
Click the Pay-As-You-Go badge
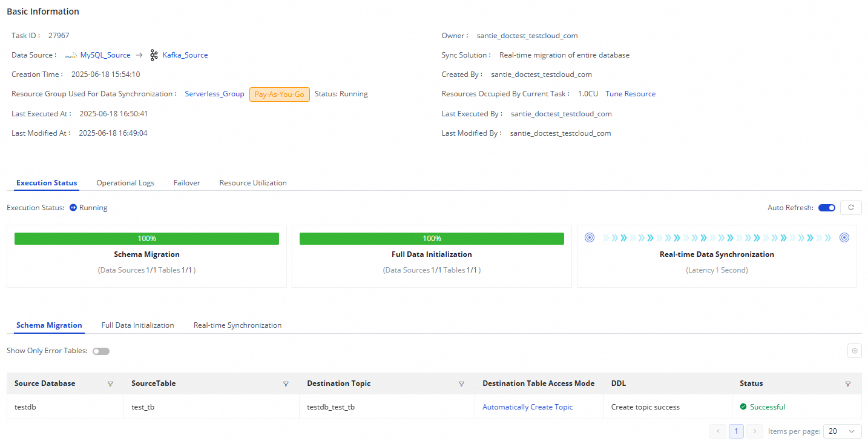click(x=280, y=94)
